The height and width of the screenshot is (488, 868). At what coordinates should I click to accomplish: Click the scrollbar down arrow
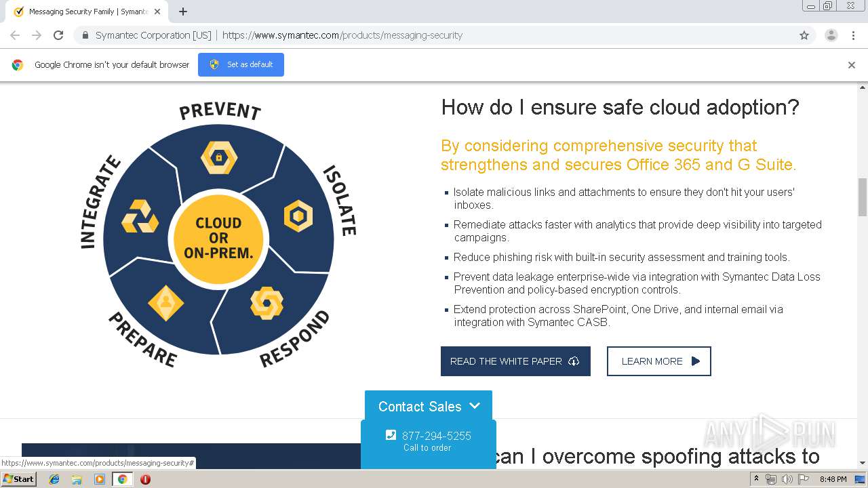(863, 464)
